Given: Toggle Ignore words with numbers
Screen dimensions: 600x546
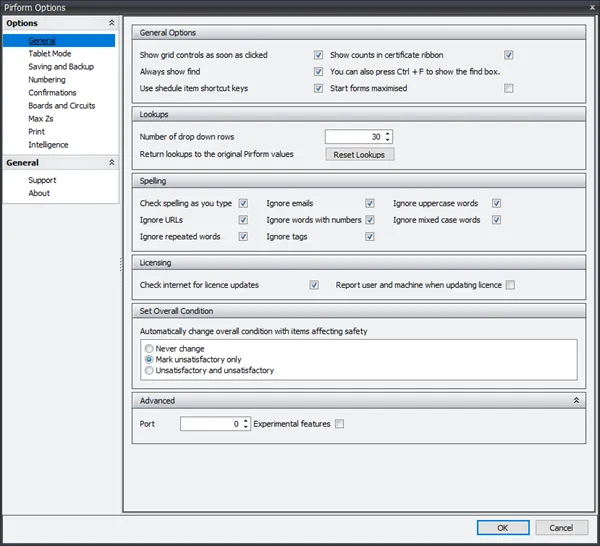Looking at the screenshot, I should tap(370, 220).
